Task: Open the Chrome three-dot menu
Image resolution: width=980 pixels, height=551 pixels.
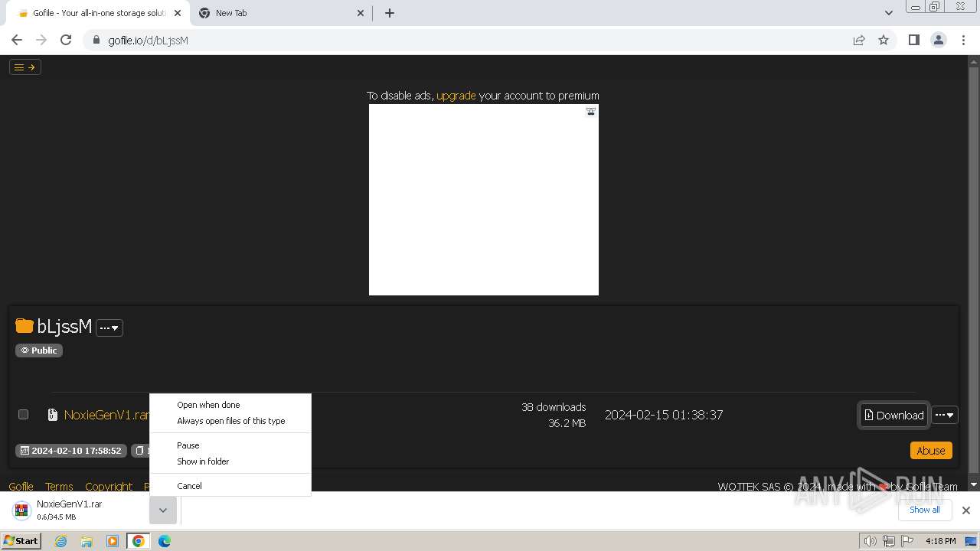Action: 963,40
